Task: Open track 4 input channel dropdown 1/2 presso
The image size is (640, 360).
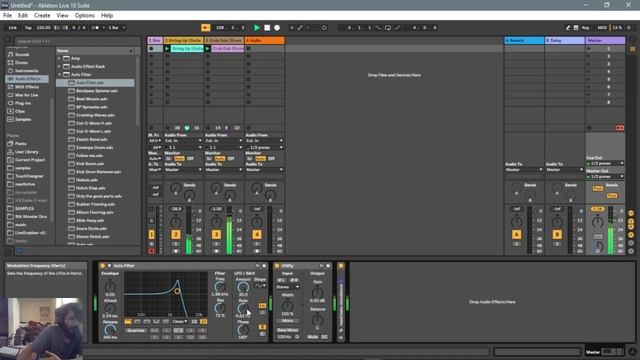Action: click(264, 147)
